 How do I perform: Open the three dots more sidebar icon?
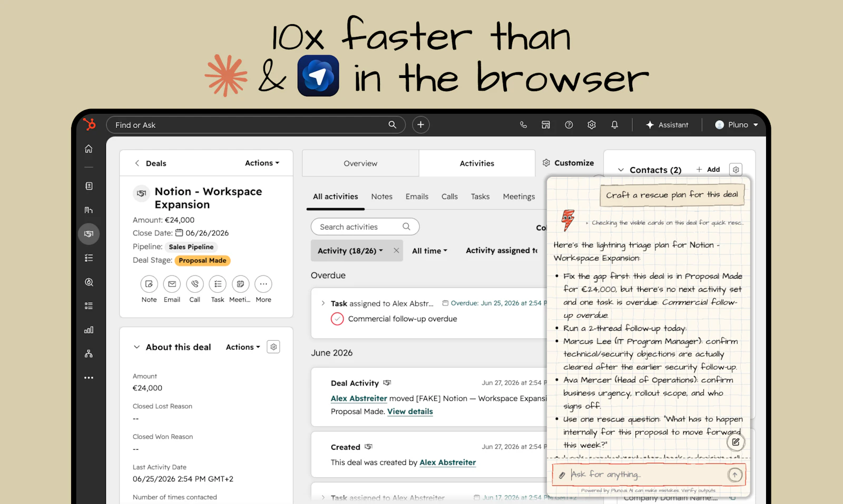pyautogui.click(x=89, y=378)
